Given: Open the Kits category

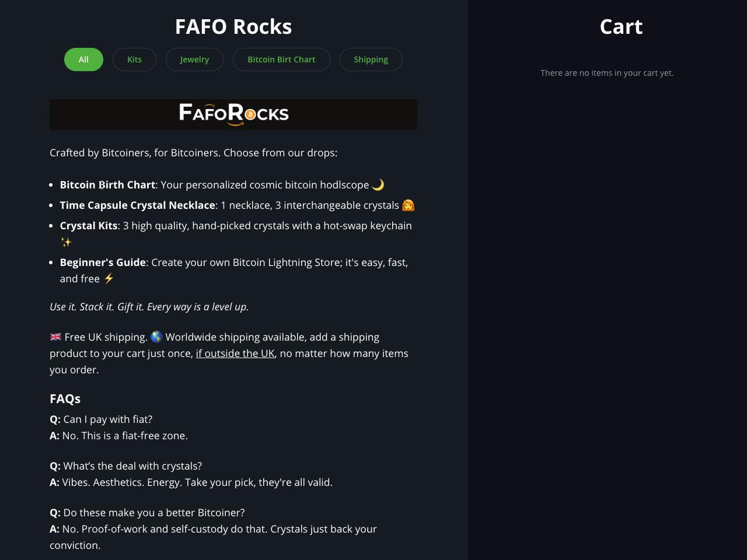Looking at the screenshot, I should point(134,60).
